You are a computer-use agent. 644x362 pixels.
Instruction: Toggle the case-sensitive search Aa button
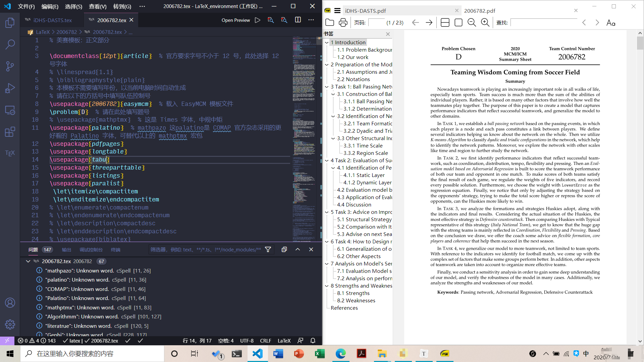click(x=611, y=22)
